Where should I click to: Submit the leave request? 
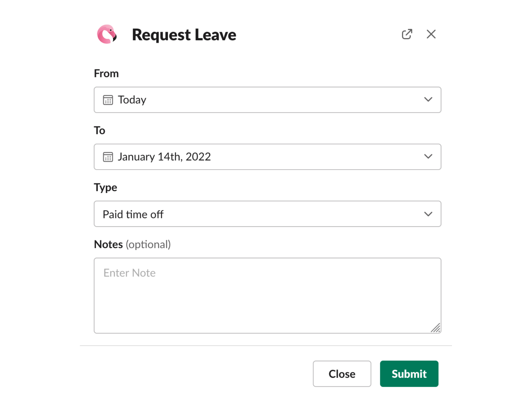409,373
